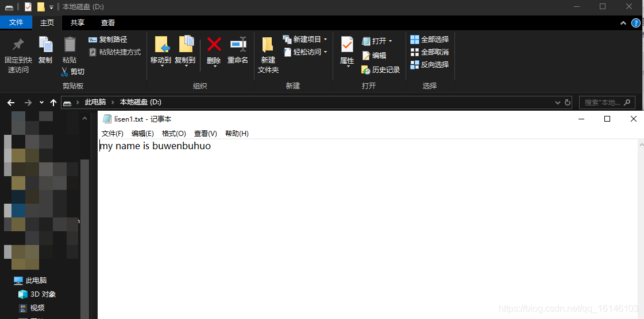Open the Customize Quick Access Toolbar dropdown

click(51, 7)
